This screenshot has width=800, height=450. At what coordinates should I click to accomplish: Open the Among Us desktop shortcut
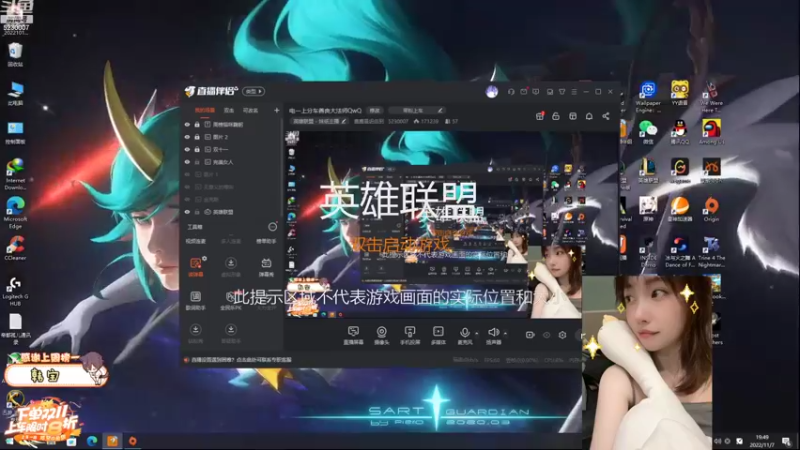[x=711, y=132]
